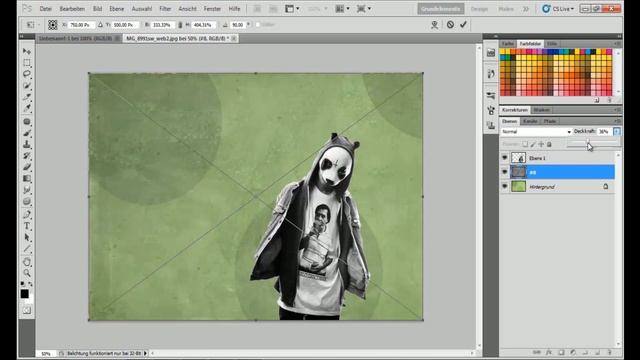Switch to warp mode icon in options bar
This screenshot has height=360, width=640.
point(435,25)
